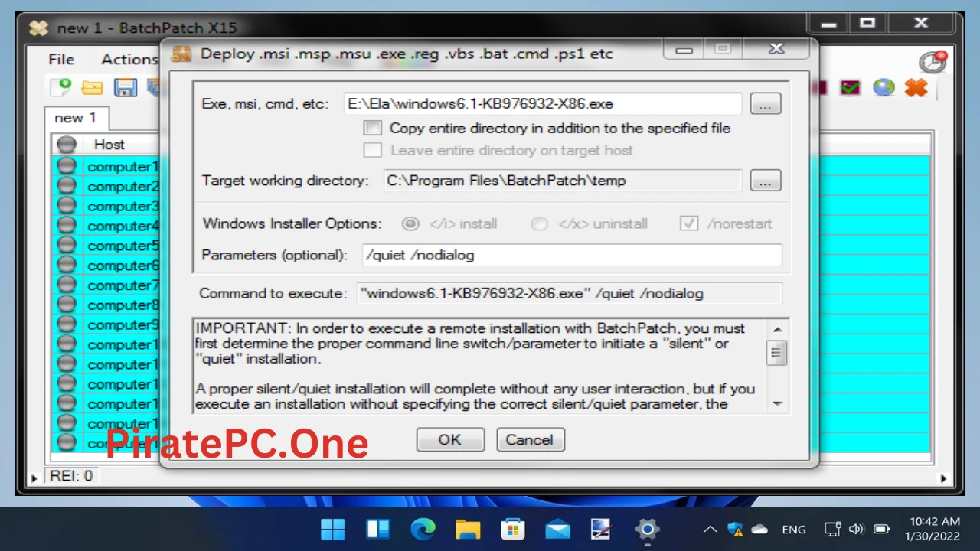This screenshot has height=551, width=980.
Task: Click the network tray icon
Action: pyautogui.click(x=833, y=529)
